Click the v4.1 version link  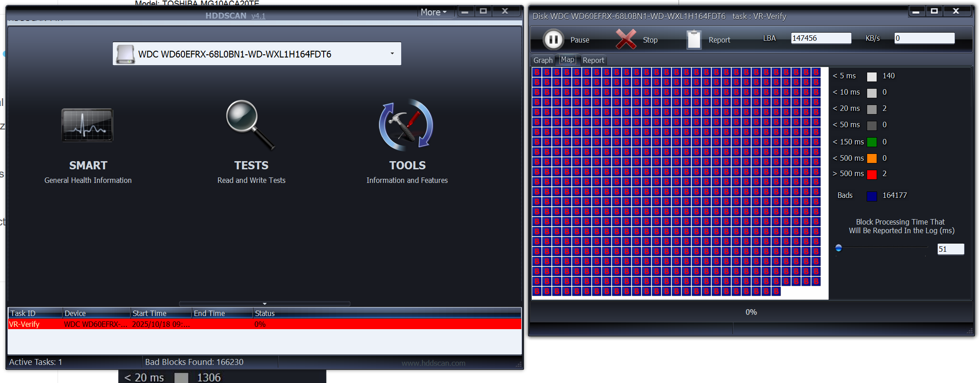coord(258,16)
